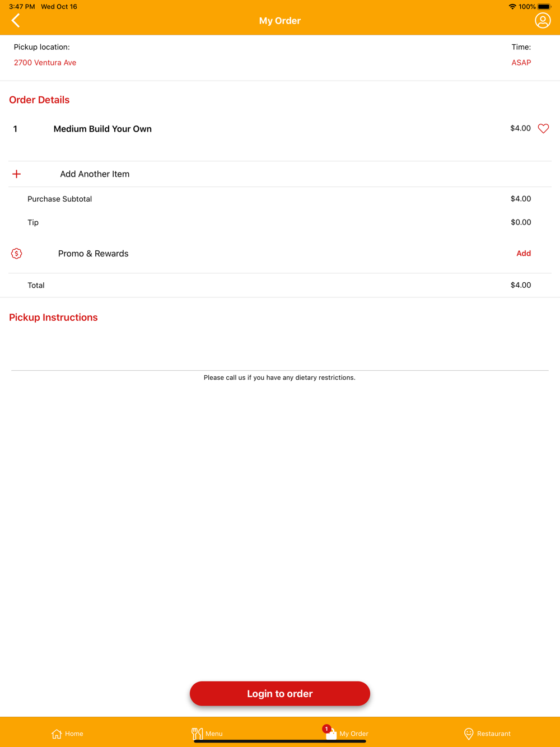Switch to the Menu tab label
The width and height of the screenshot is (560, 747).
(214, 734)
